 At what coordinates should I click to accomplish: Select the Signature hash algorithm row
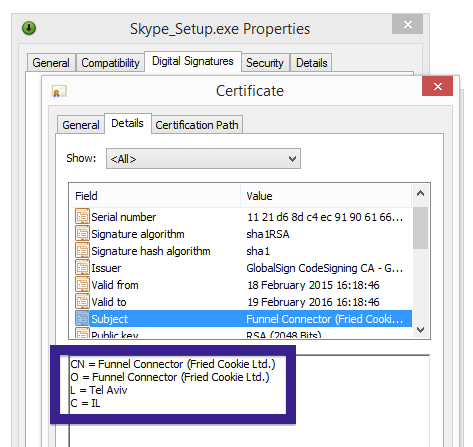(x=241, y=251)
